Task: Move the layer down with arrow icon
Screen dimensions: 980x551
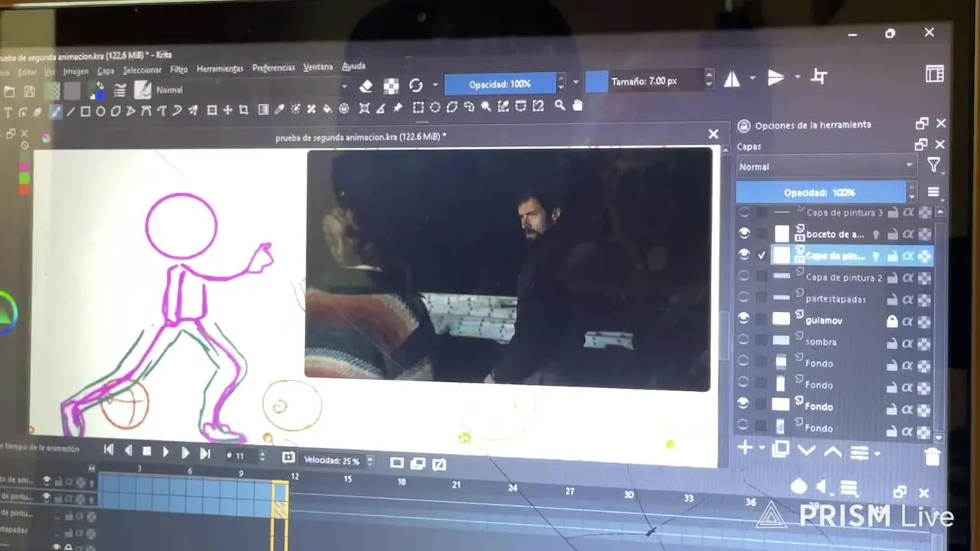Action: tap(806, 451)
